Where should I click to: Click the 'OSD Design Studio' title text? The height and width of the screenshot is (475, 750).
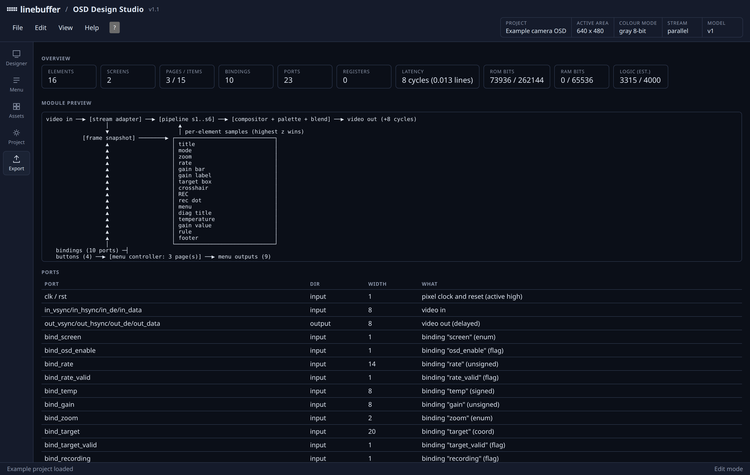(108, 9)
